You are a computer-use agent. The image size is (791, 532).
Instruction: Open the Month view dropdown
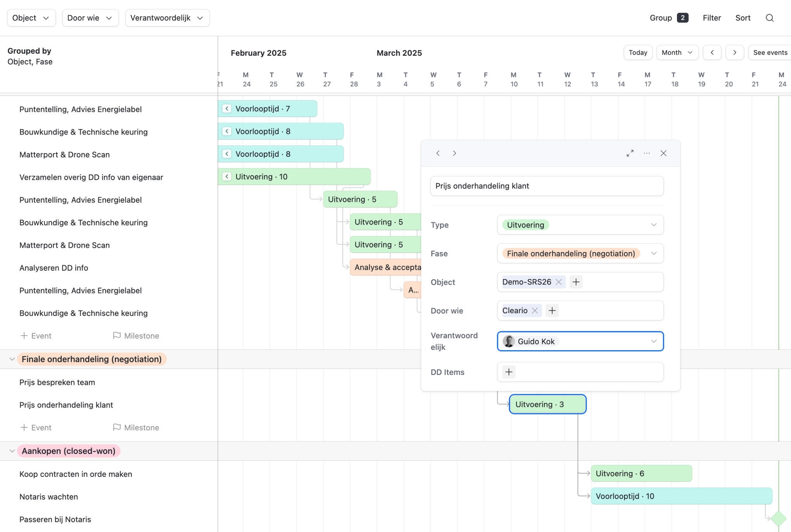[x=677, y=52]
